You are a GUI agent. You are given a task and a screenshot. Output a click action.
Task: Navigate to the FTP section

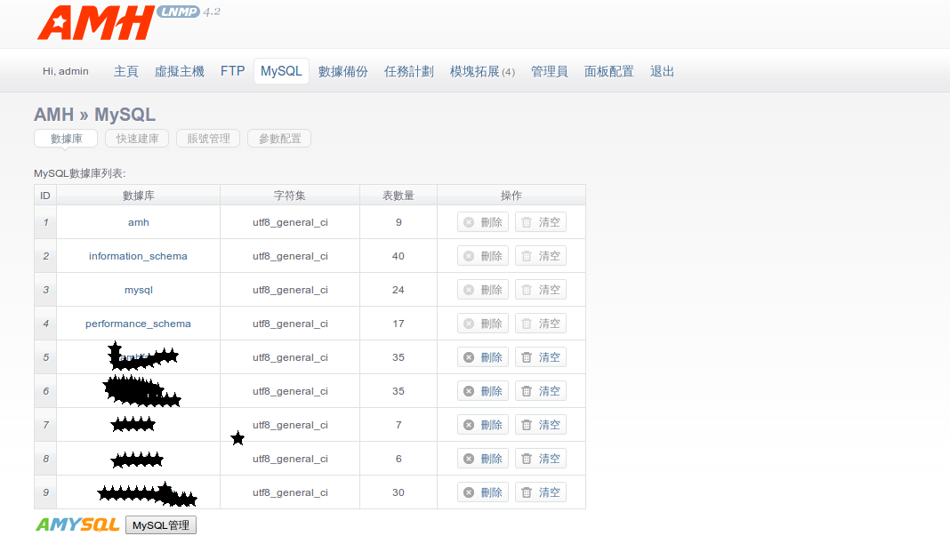coord(232,71)
